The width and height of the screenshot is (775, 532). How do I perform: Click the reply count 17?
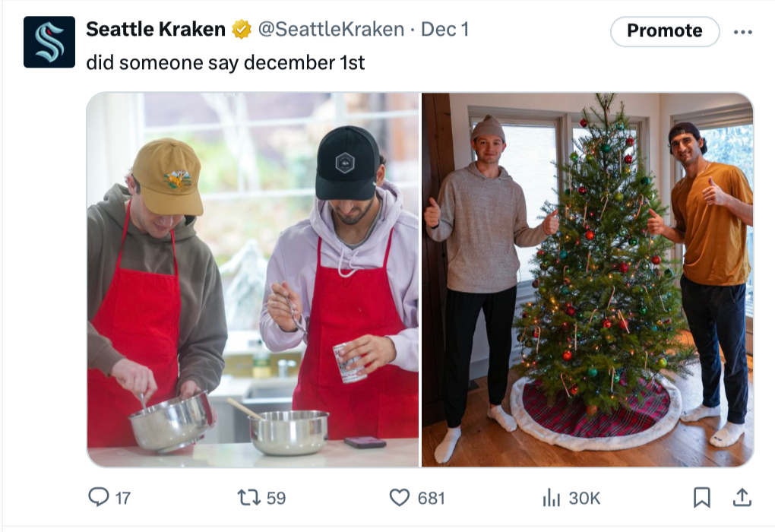pos(123,498)
